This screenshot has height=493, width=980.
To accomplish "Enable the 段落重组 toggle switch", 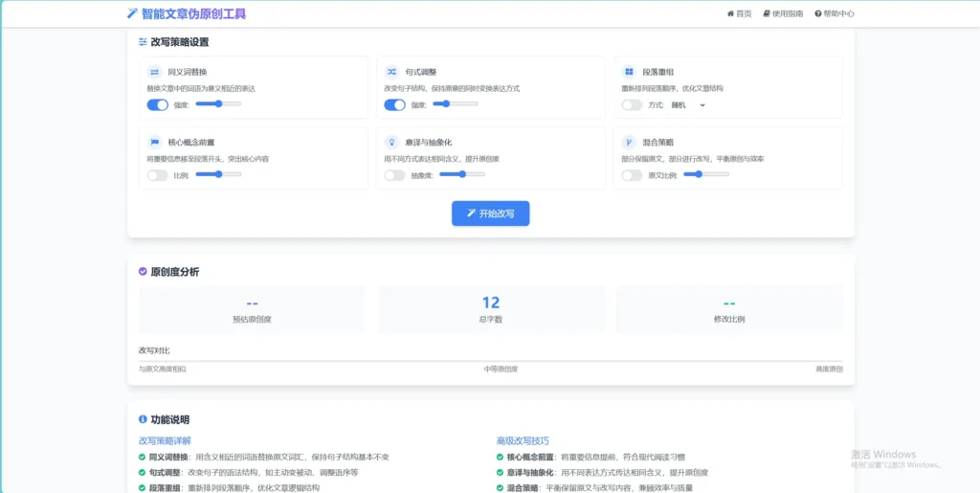I will coord(632,105).
